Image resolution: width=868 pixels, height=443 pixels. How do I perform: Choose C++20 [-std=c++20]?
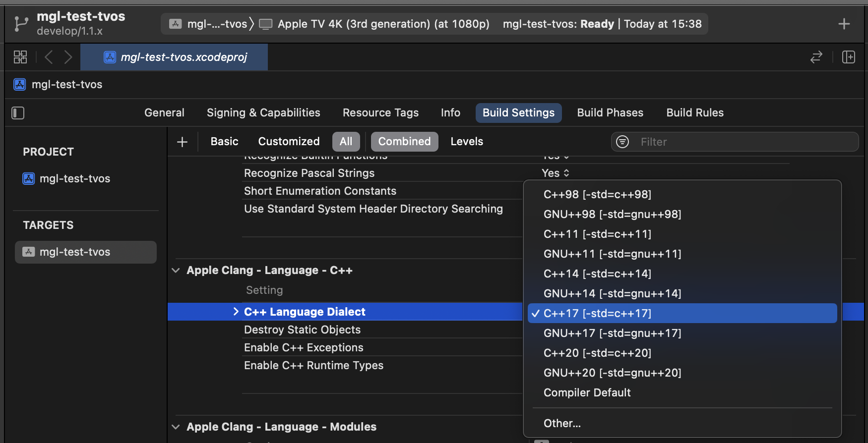tap(682, 353)
